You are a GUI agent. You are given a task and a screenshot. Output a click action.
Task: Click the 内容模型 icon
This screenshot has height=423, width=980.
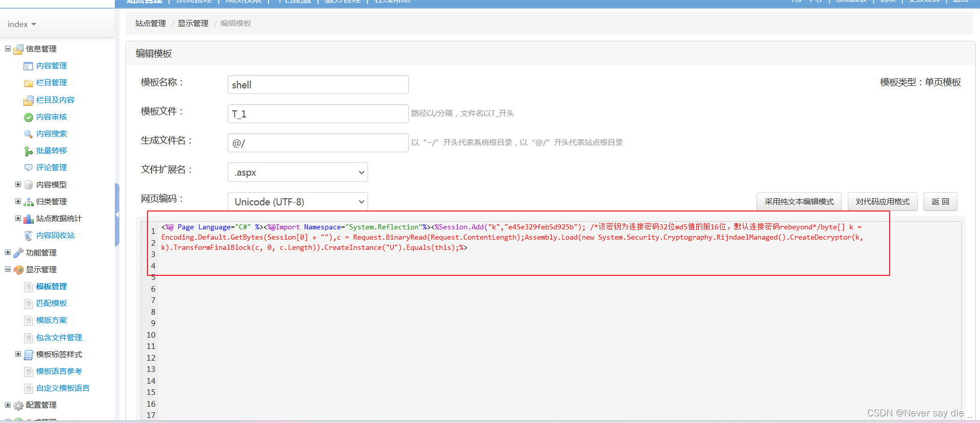pyautogui.click(x=29, y=185)
